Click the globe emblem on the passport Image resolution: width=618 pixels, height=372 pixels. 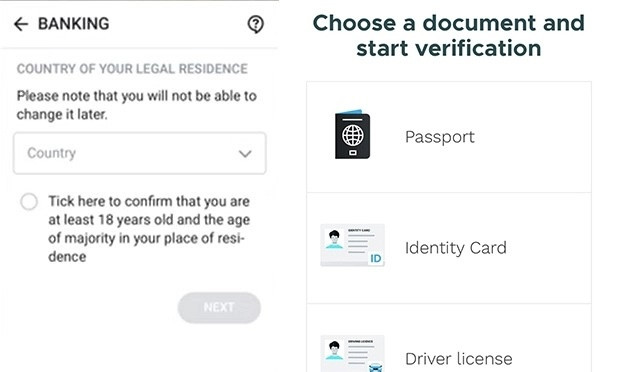click(353, 135)
